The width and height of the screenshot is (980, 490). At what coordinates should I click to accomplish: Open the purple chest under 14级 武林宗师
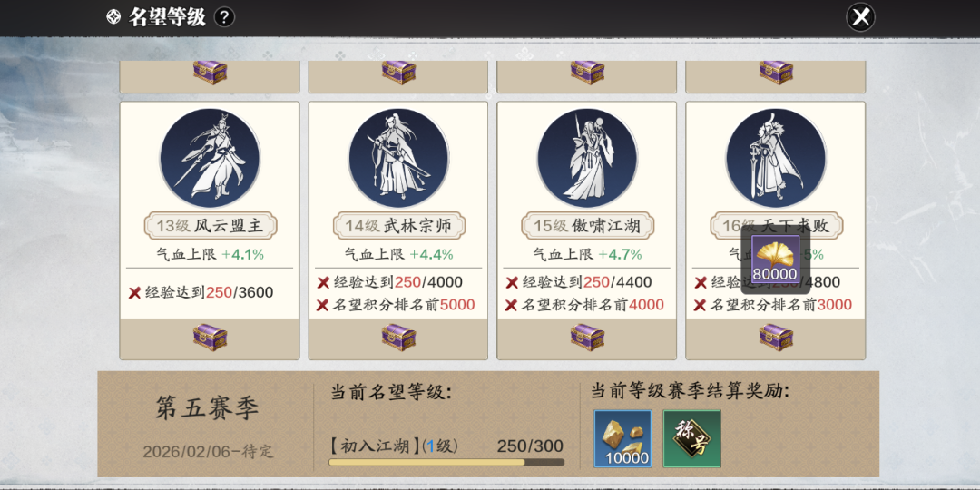tap(398, 338)
